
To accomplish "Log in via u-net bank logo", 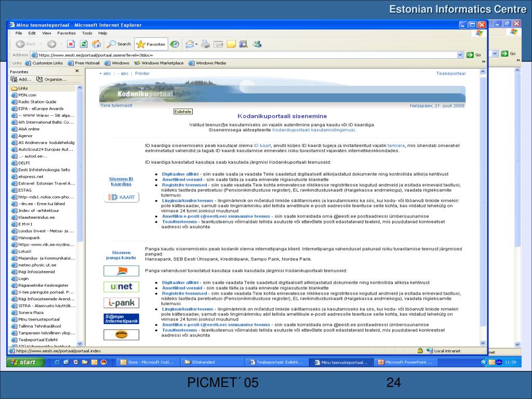I will (x=121, y=287).
